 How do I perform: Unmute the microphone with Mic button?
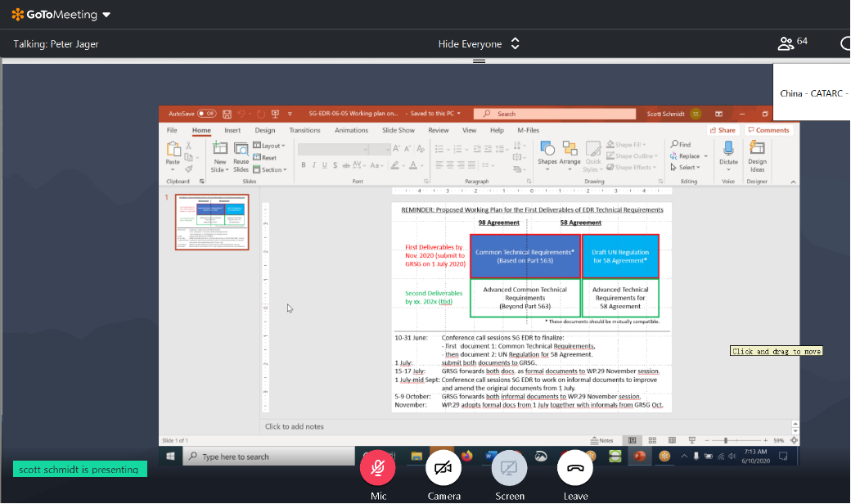click(x=378, y=468)
